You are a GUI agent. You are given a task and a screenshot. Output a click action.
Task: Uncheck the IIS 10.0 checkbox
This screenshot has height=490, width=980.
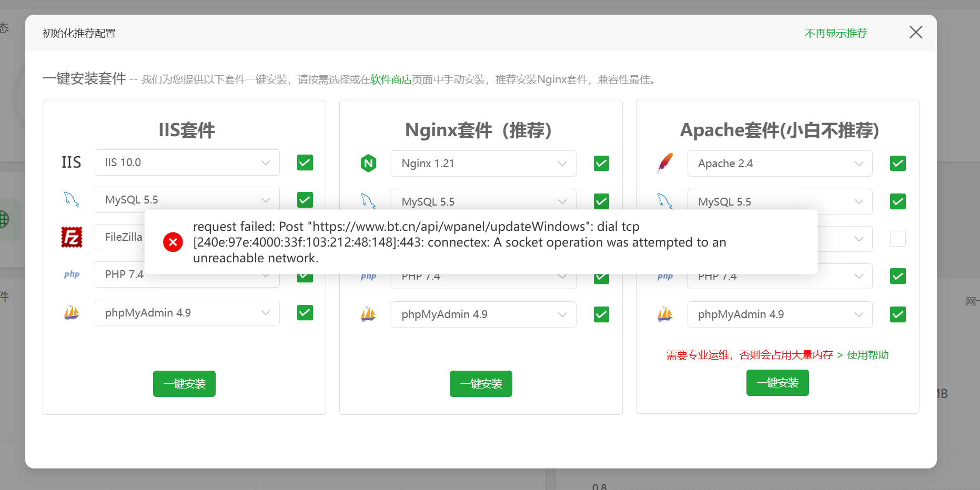(305, 162)
